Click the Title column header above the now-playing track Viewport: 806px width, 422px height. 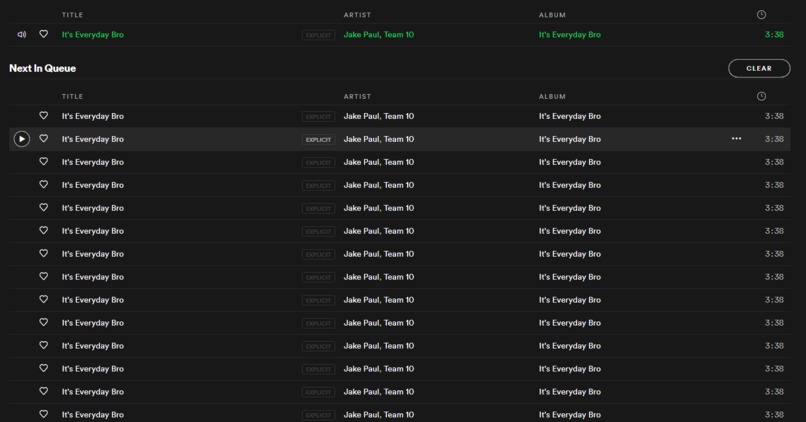[72, 15]
